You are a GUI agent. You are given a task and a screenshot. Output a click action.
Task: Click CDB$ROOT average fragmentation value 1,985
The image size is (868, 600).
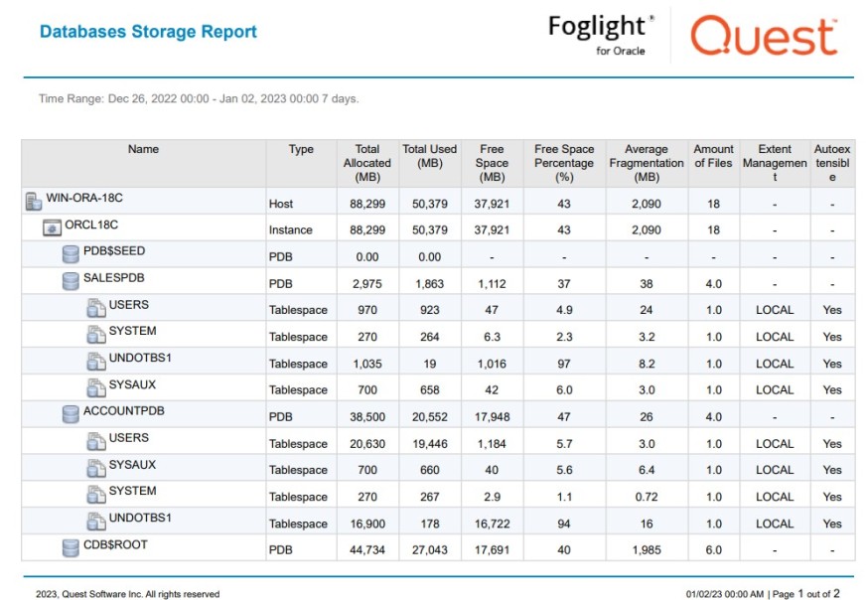[x=647, y=550]
